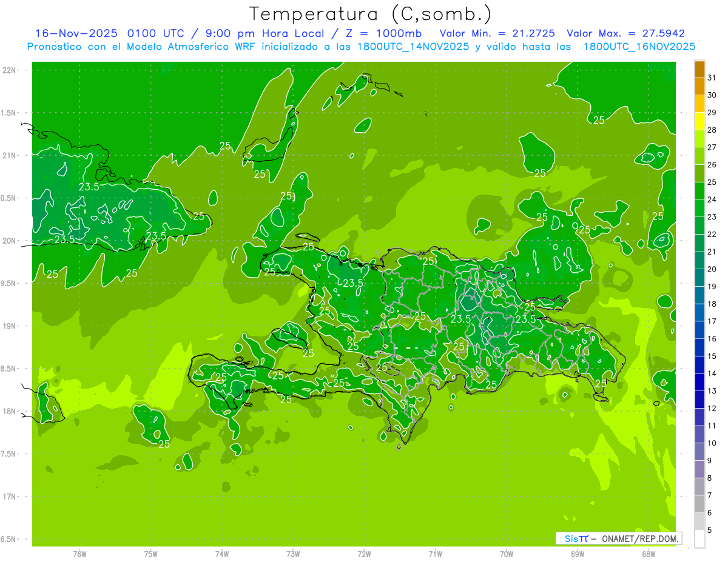This screenshot has width=728, height=562.
Task: Click the "22N" latitude label
Action: pyautogui.click(x=9, y=70)
